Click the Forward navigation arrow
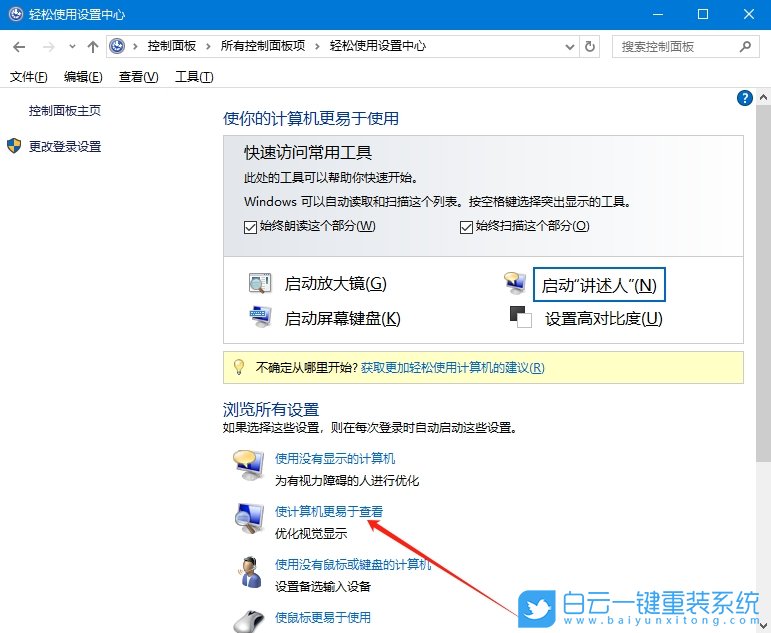Screen dimensions: 771x633 coord(48,47)
